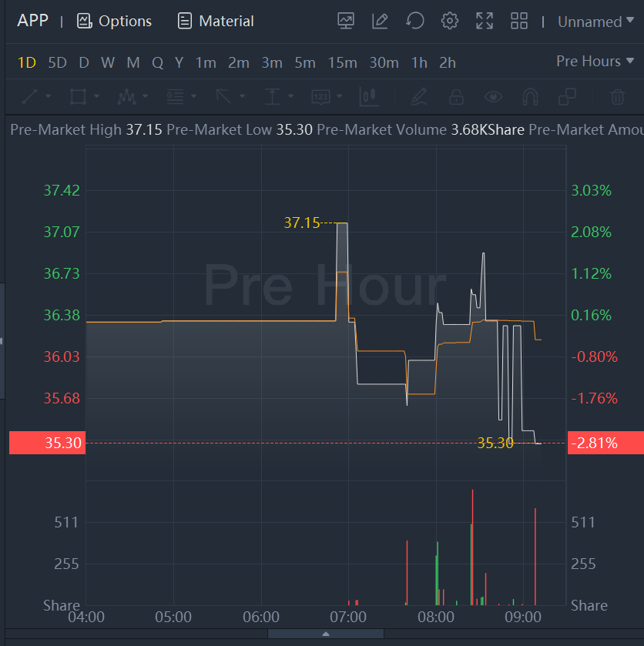Toggle the magnet snap mode
Viewport: 644px width, 646px height.
pos(530,97)
